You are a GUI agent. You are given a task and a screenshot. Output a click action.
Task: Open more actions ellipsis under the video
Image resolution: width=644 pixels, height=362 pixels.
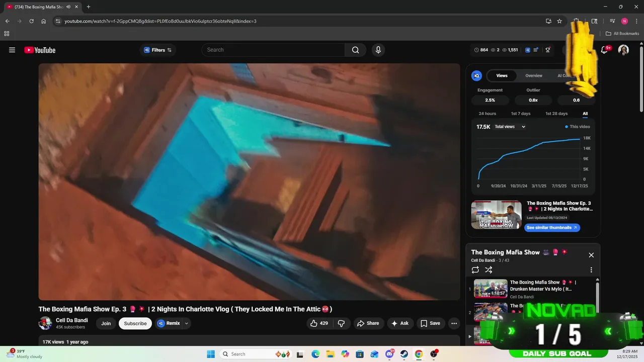[454, 323]
